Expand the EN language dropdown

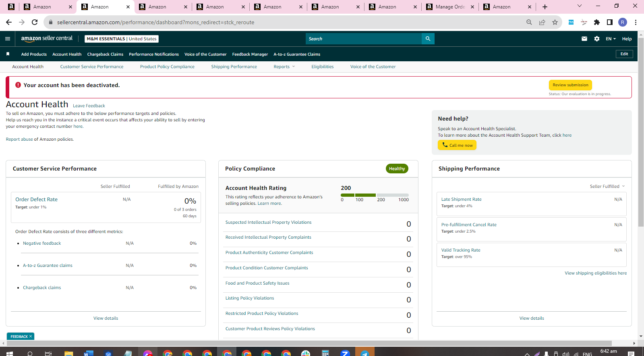[611, 39]
